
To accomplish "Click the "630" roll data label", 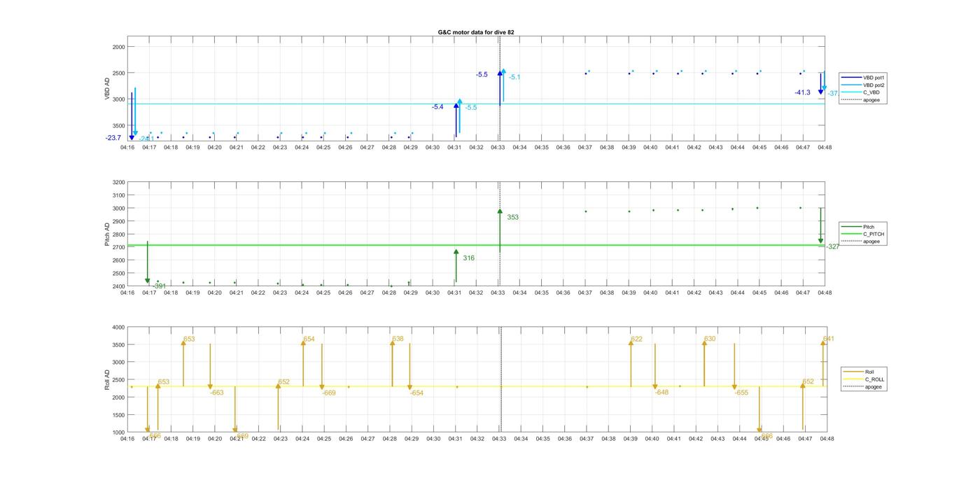I will click(x=710, y=339).
